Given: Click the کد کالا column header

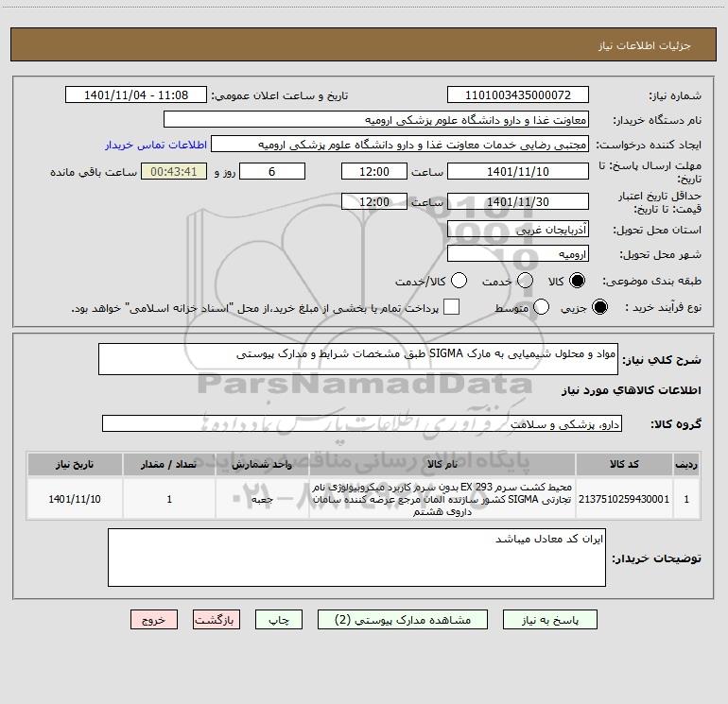Looking at the screenshot, I should [x=635, y=465].
